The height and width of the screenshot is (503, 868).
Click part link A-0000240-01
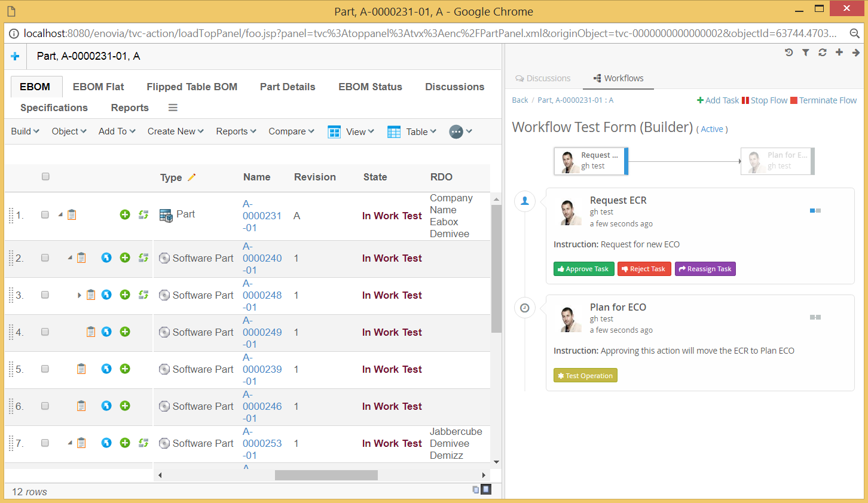[262, 258]
